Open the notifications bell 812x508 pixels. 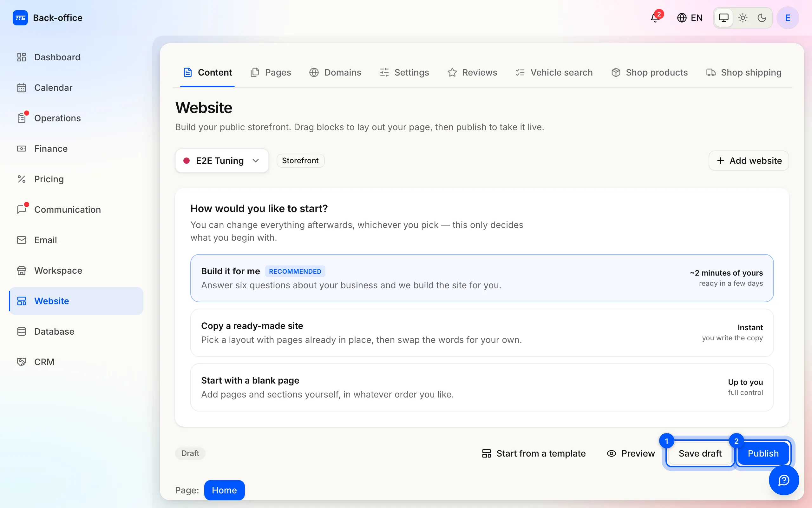[x=655, y=17]
